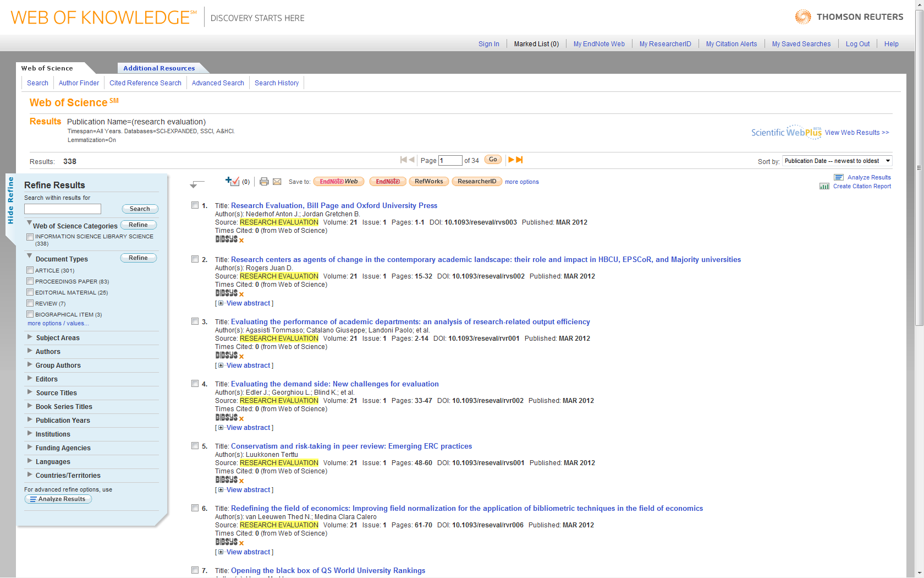Click the print results icon
The width and height of the screenshot is (924, 578).
coord(264,182)
